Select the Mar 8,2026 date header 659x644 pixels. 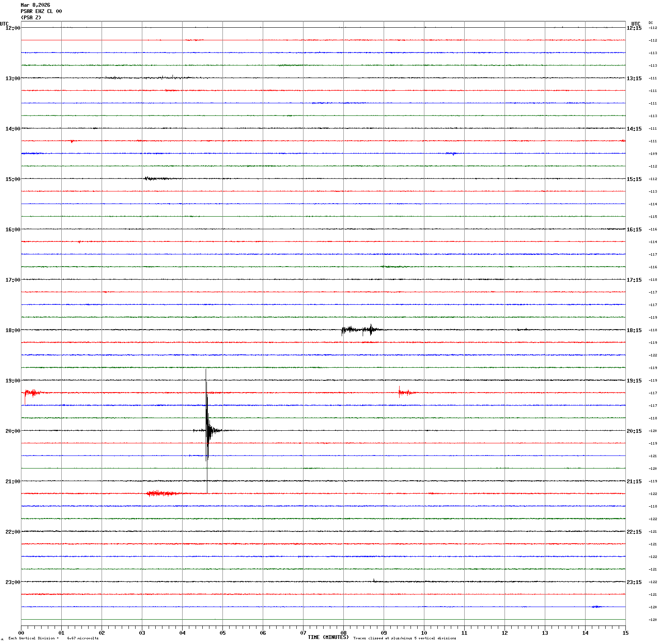(x=35, y=5)
